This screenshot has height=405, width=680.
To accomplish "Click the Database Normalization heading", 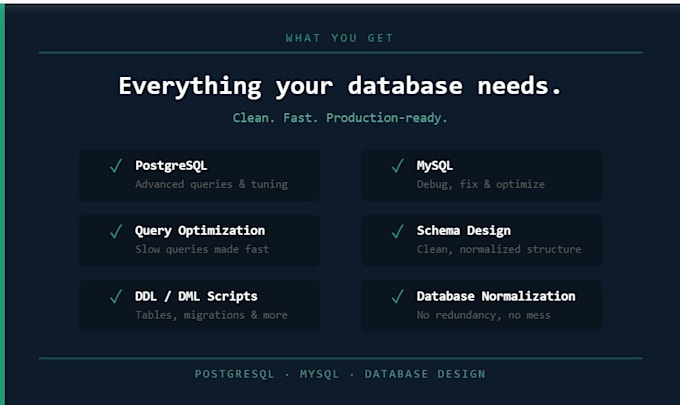I will tap(496, 296).
